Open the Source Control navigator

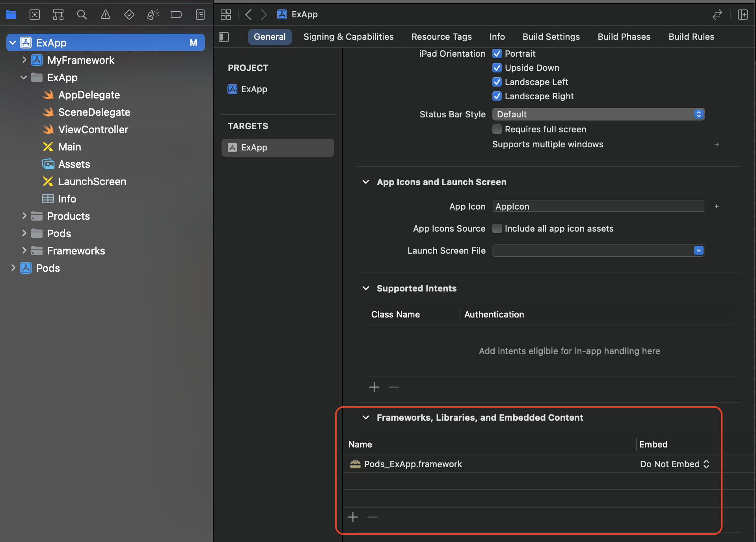35,15
